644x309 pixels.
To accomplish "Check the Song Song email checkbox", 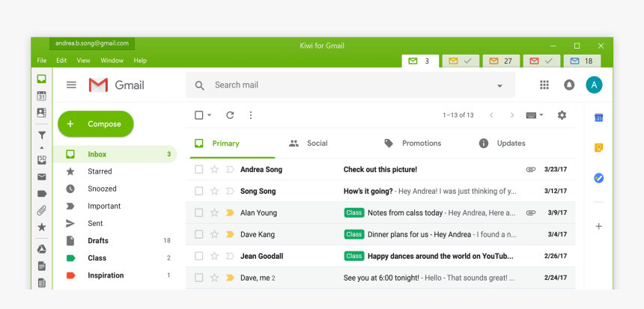I will tap(198, 192).
